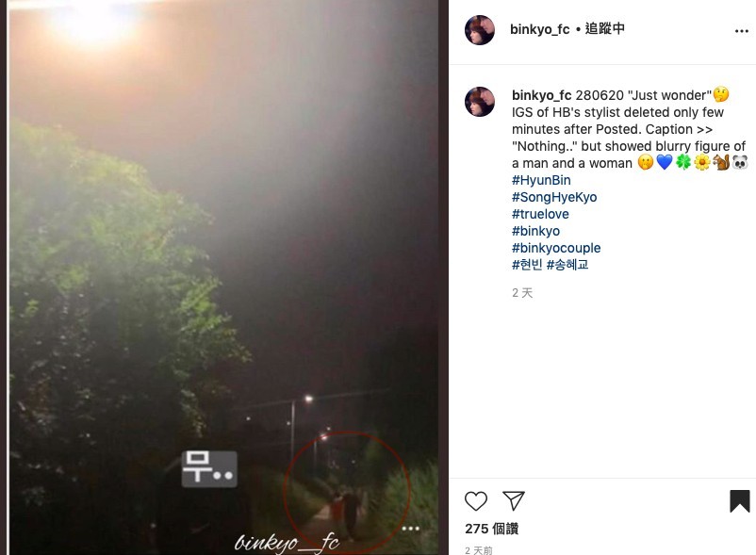Open the #binkyocouple hashtag
The image size is (756, 555).
click(x=556, y=248)
